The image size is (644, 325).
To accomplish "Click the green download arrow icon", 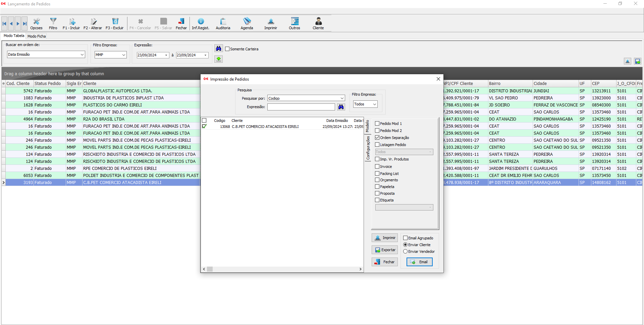I will pos(219,59).
